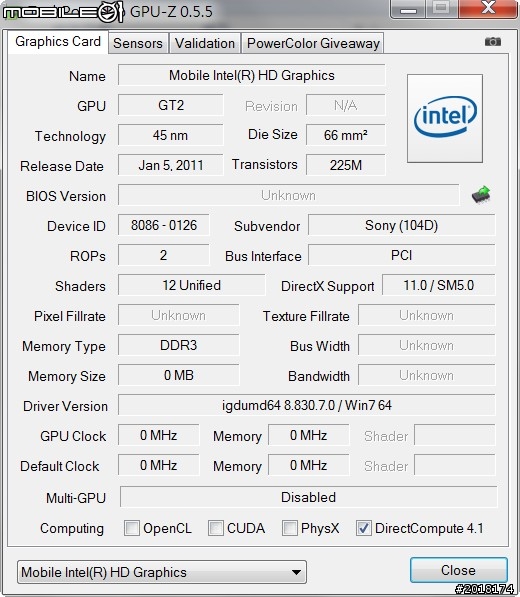Open the Validation tab
Viewport: 520px width, 597px height.
pos(205,43)
